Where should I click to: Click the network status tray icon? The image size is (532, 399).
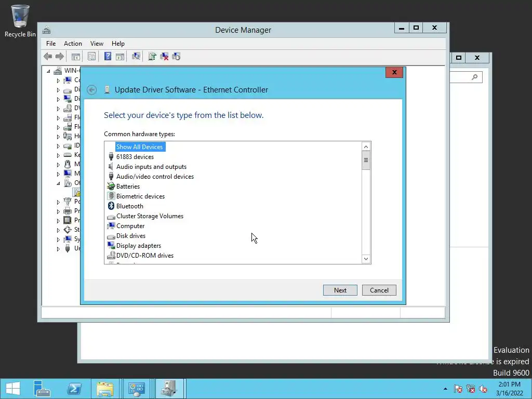click(x=471, y=389)
